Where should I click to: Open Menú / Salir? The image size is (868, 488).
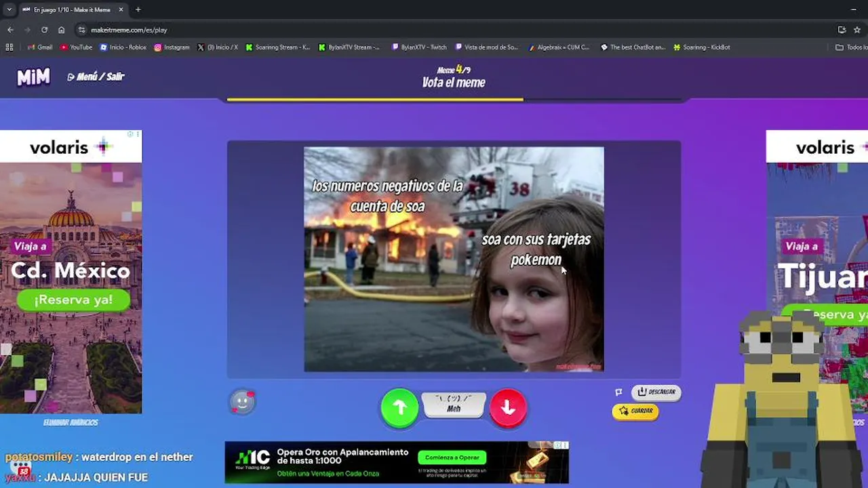(96, 77)
